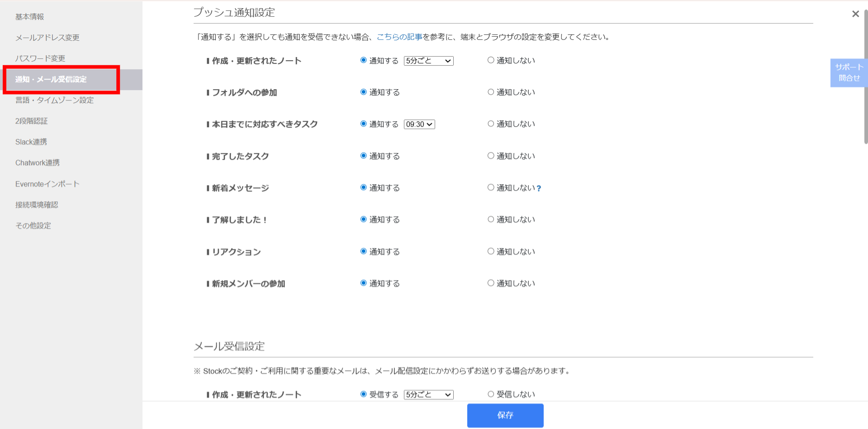868x429 pixels.
Task: Switch to 言語・タイムゾーン設定
Action: click(x=54, y=100)
